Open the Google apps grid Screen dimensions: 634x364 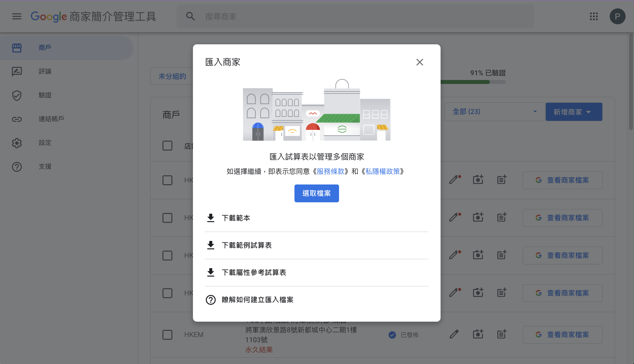(x=594, y=17)
